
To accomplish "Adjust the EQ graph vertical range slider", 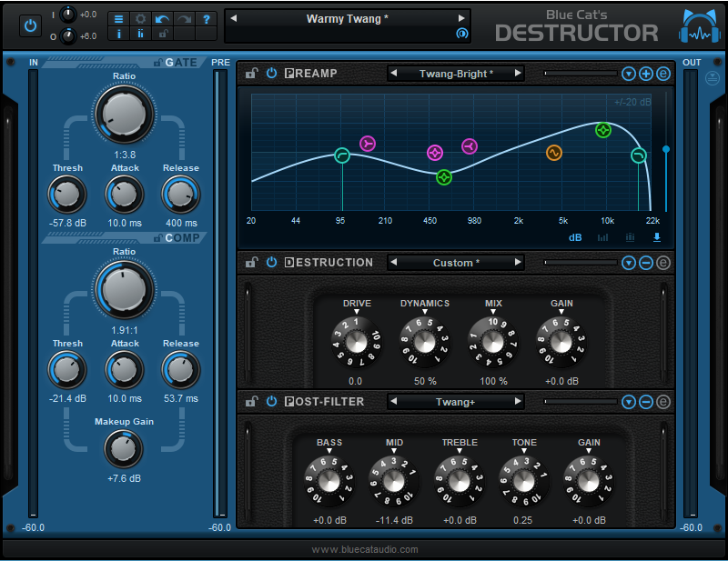I will coord(666,149).
